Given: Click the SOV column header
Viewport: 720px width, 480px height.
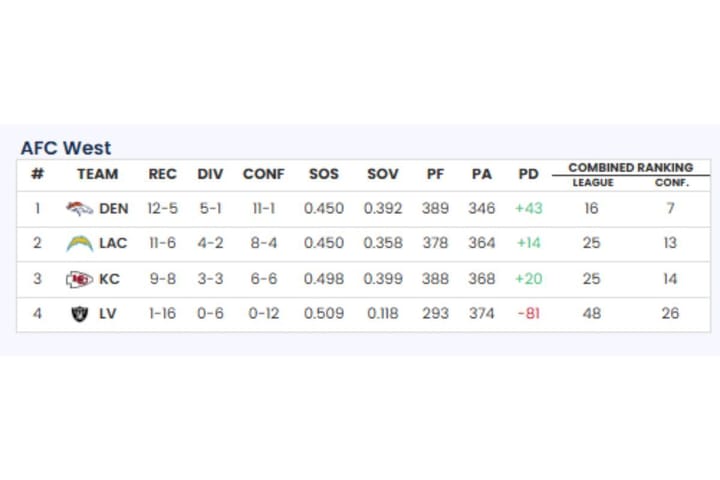Looking at the screenshot, I should (x=382, y=174).
